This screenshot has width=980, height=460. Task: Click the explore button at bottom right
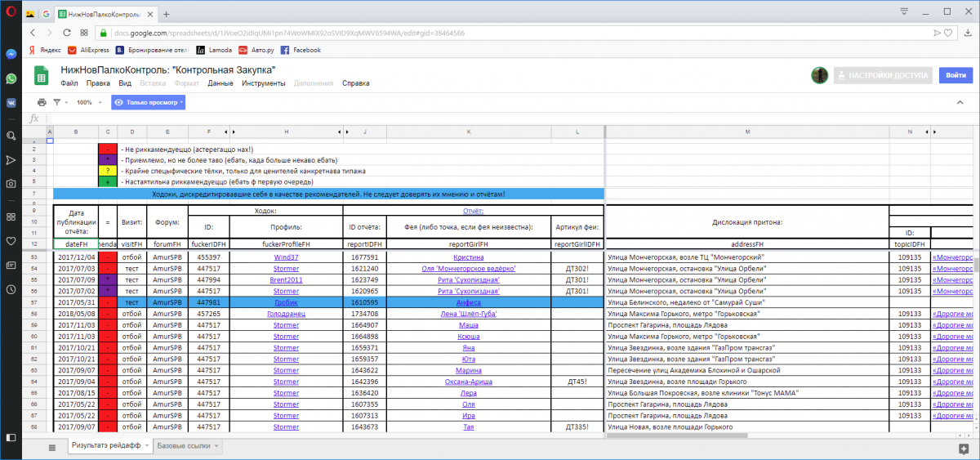click(963, 448)
